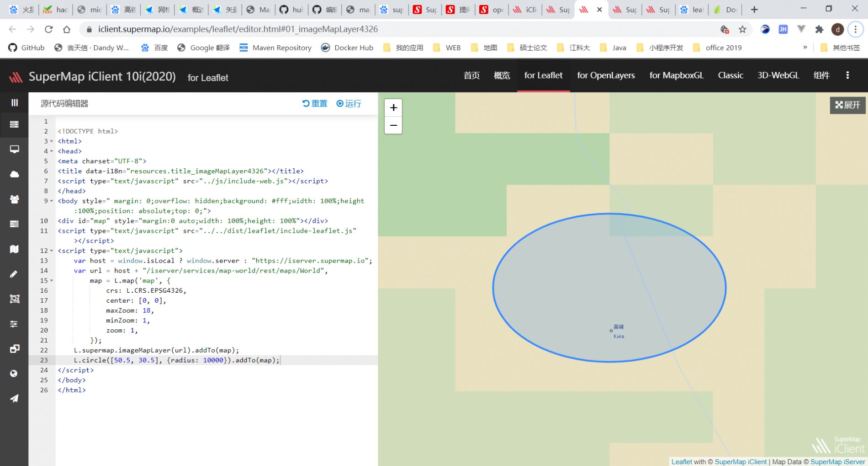Viewport: 868px width, 466px height.
Task: Select the paper plane sidebar icon
Action: [x=14, y=398]
